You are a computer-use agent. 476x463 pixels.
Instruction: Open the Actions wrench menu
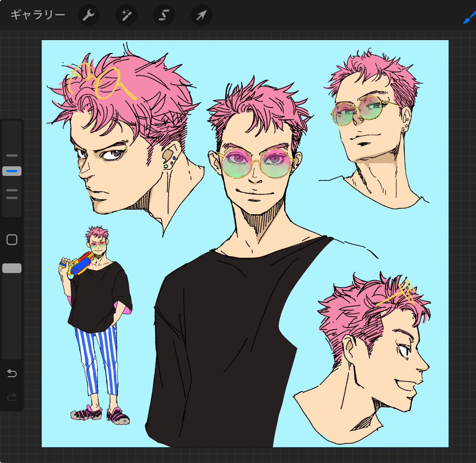coord(88,15)
